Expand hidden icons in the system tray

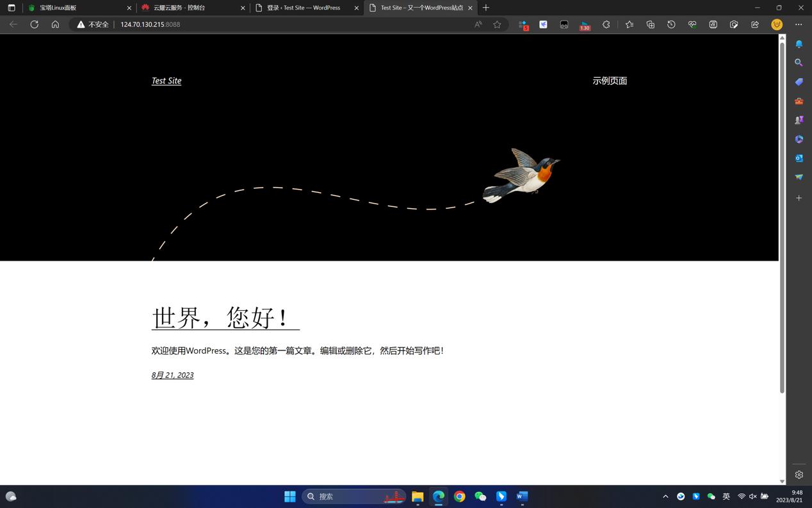666,496
